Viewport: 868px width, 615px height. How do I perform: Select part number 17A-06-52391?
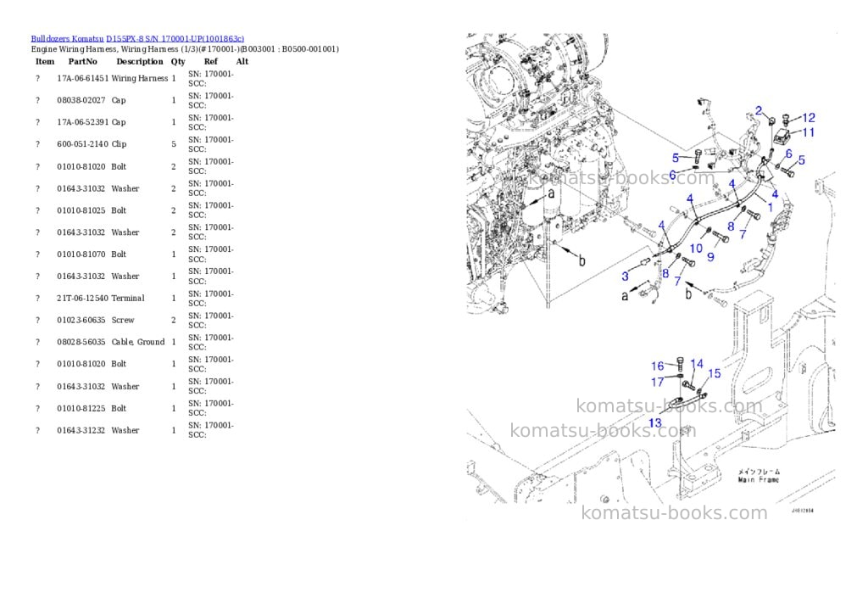click(x=82, y=122)
